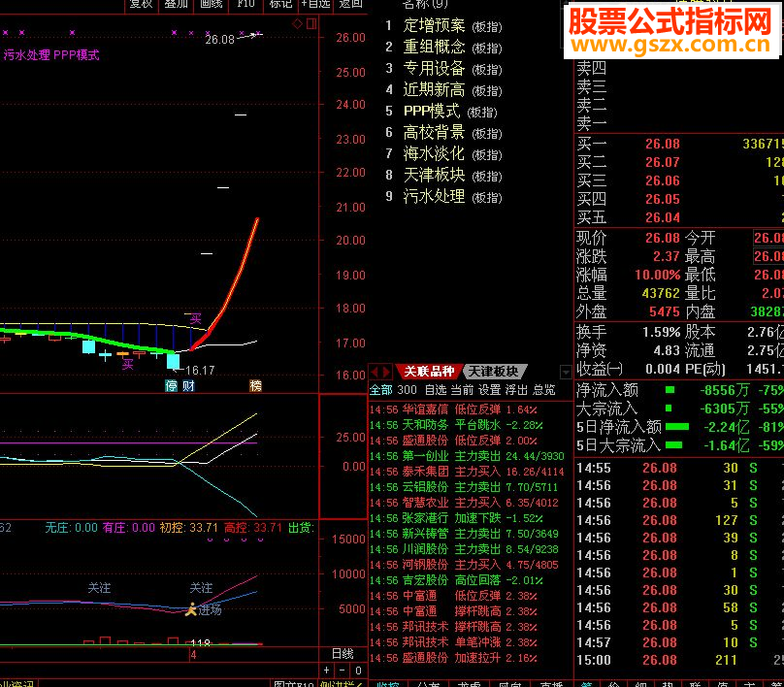The width and height of the screenshot is (784, 687).
Task: Click the 泰禾集团 主力买入 alert row
Action: [x=467, y=472]
